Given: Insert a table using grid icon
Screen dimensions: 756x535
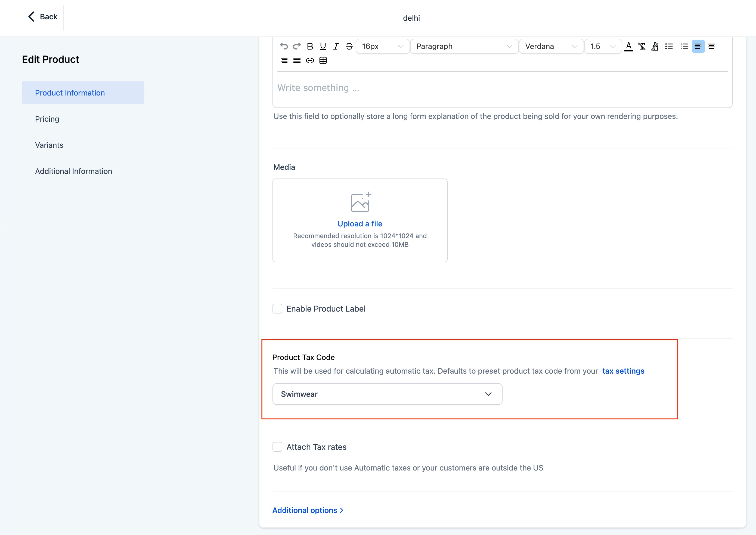Looking at the screenshot, I should 323,60.
